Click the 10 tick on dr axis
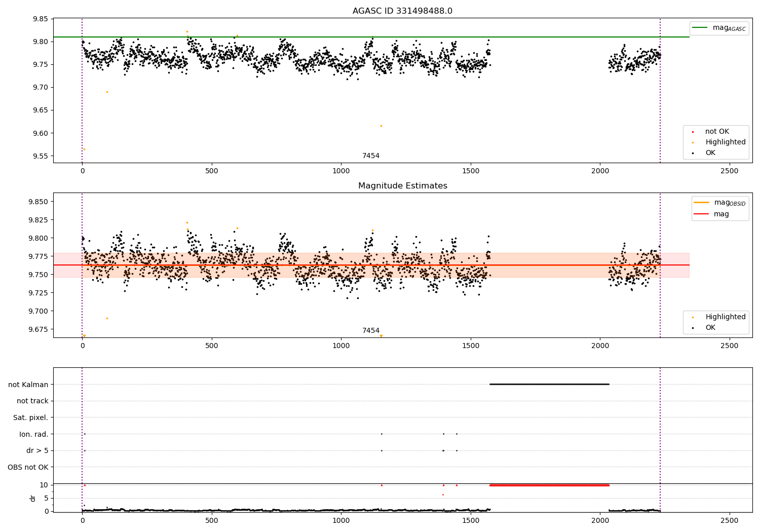The width and height of the screenshot is (760, 532). tap(44, 485)
